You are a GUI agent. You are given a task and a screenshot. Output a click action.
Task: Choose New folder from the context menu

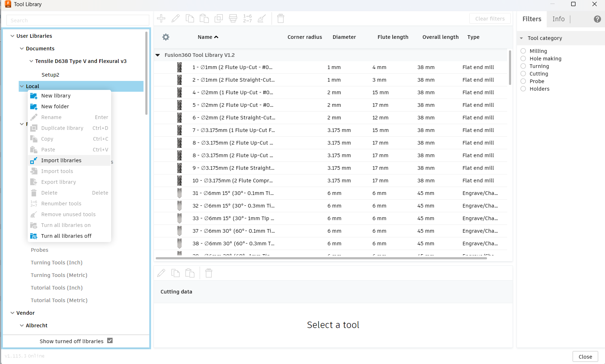69,106
